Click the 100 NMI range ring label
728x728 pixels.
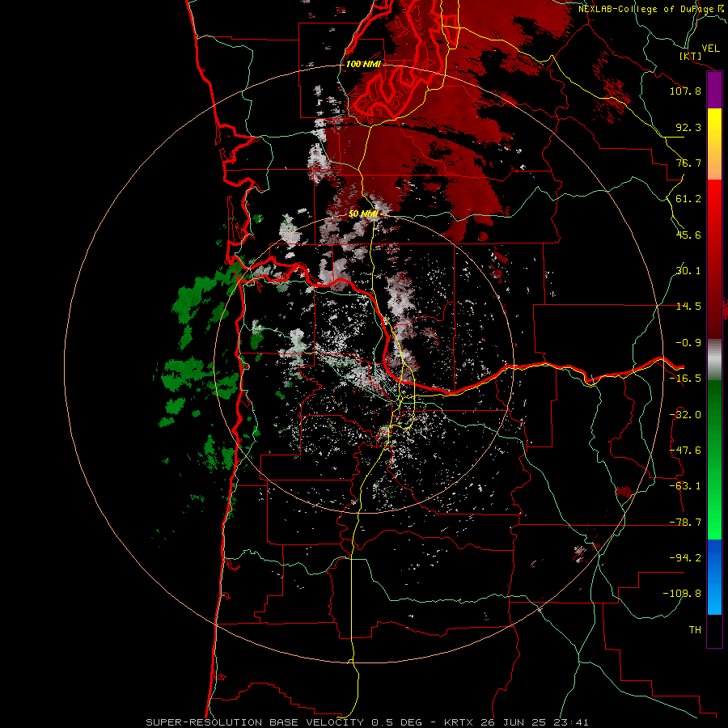point(363,64)
